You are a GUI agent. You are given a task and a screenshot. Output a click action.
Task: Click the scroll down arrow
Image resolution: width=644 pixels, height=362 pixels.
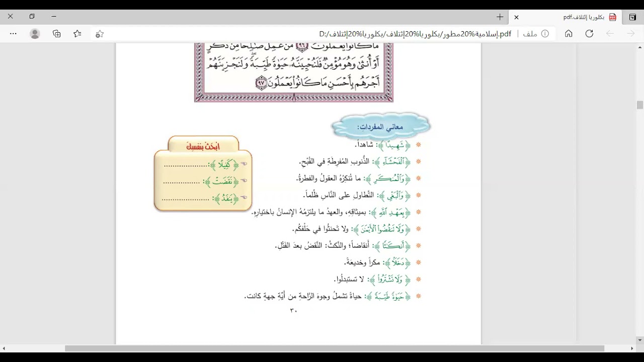click(639, 340)
